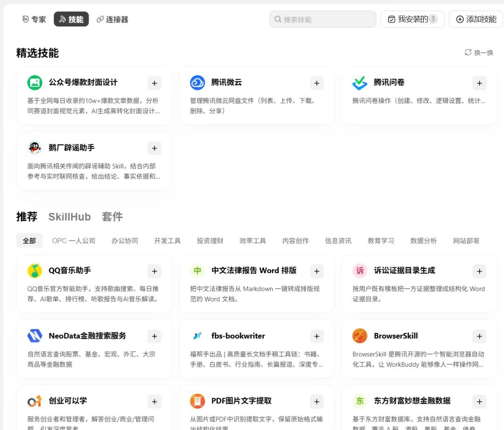The width and height of the screenshot is (504, 430).
Task: Click the 添加技能 button
Action: 476,19
